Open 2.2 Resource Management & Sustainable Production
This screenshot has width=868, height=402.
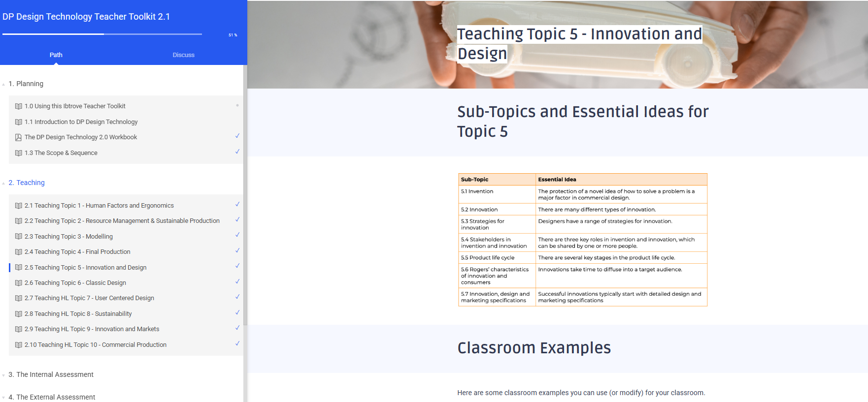122,221
